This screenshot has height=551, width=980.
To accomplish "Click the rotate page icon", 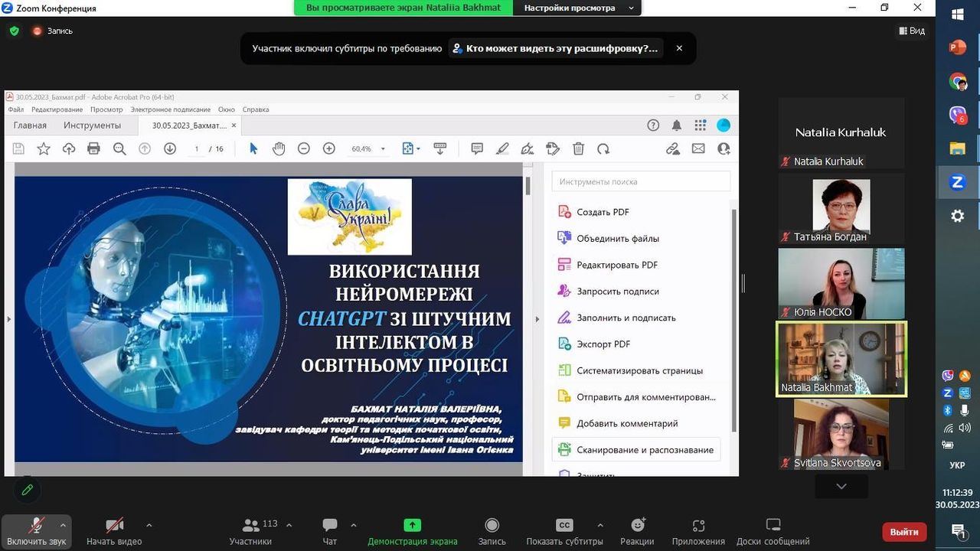I will pyautogui.click(x=603, y=148).
